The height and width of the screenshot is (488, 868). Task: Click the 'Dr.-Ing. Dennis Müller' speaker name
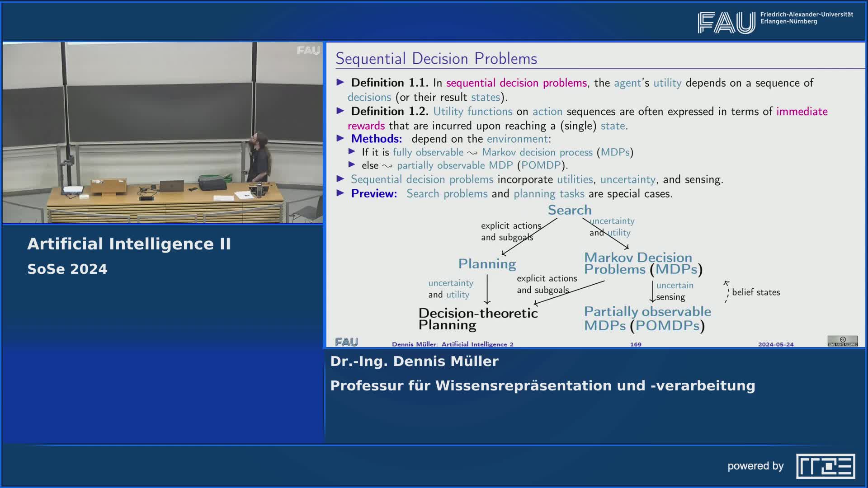pos(414,361)
